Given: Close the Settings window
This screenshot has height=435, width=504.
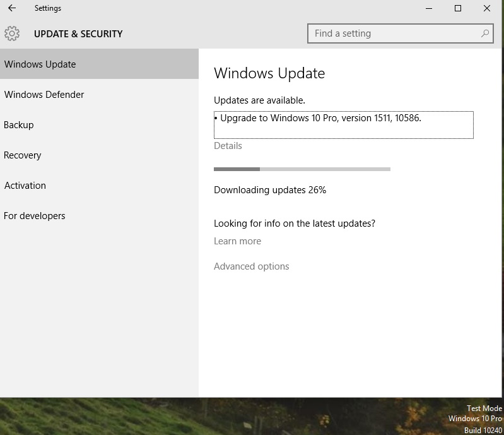Looking at the screenshot, I should click(x=487, y=8).
